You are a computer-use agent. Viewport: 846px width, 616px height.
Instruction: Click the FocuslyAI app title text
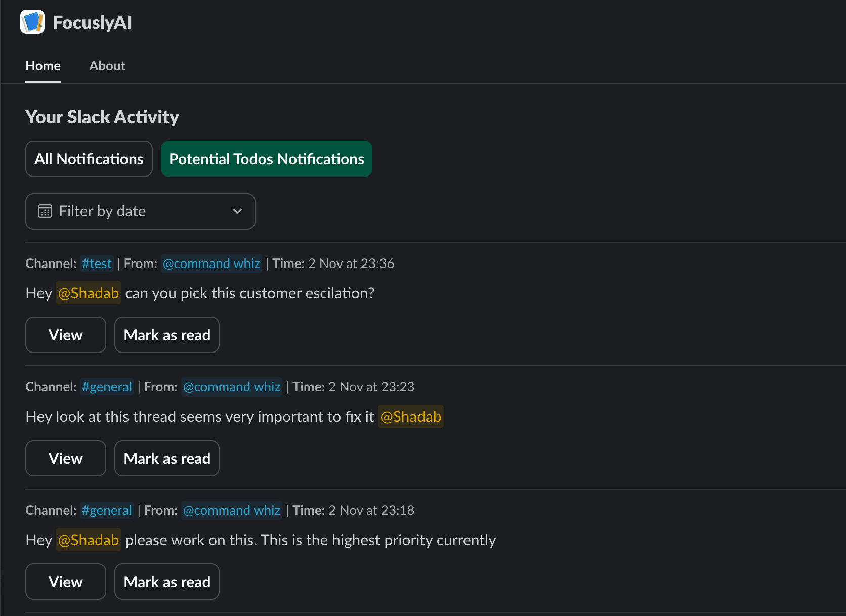tap(92, 22)
